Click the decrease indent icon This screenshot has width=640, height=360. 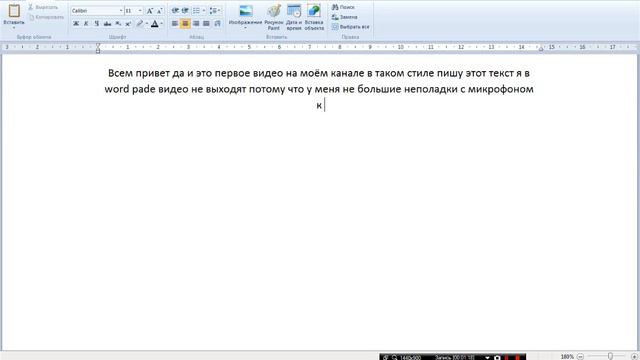click(175, 11)
